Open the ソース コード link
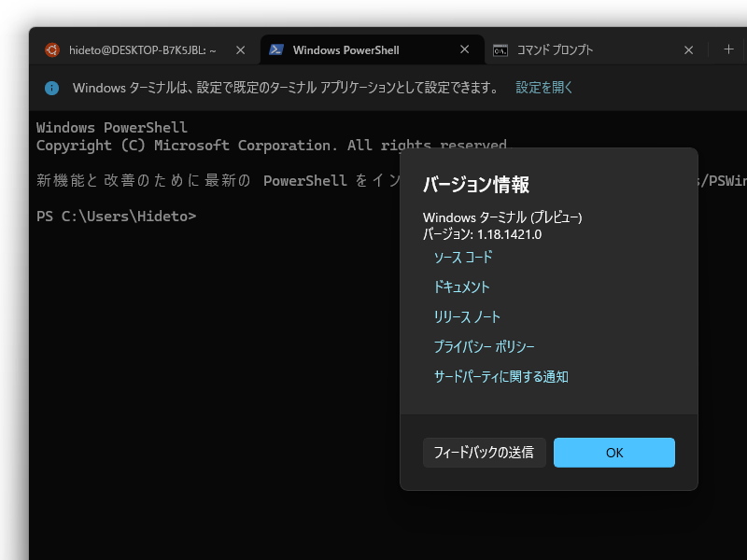This screenshot has width=747, height=560. [x=462, y=258]
